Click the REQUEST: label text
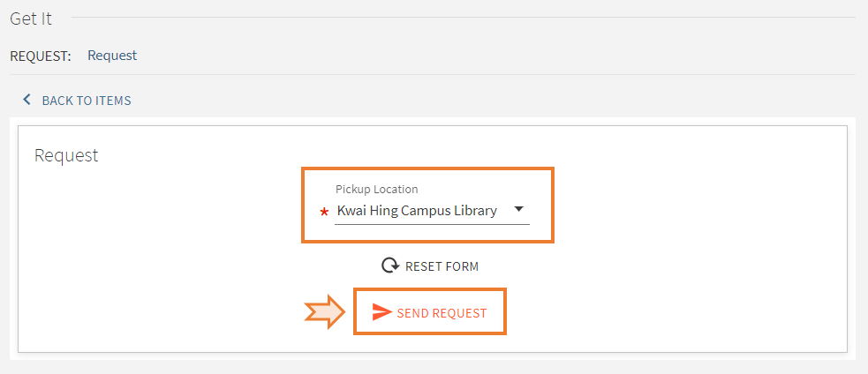The height and width of the screenshot is (374, 868). (41, 56)
